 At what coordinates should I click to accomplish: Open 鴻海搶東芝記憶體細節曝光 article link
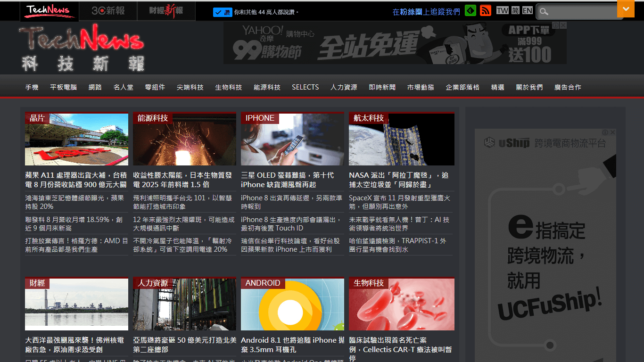point(74,202)
